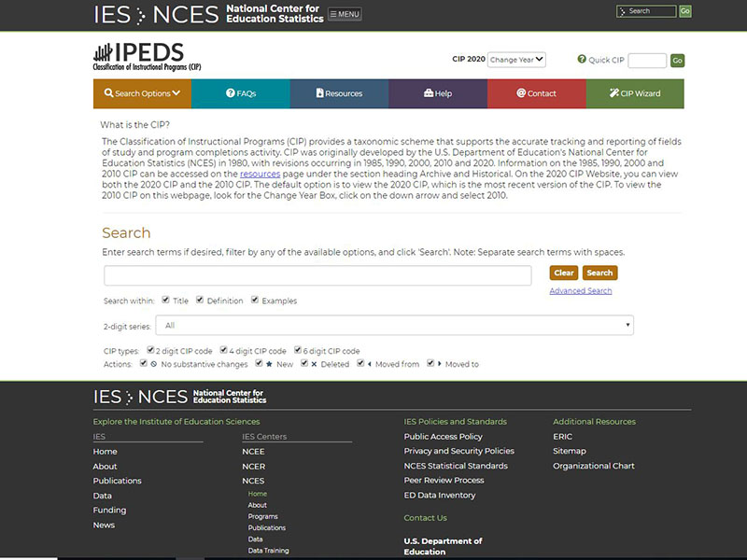Click the IPEDS CIP logo

(147, 57)
